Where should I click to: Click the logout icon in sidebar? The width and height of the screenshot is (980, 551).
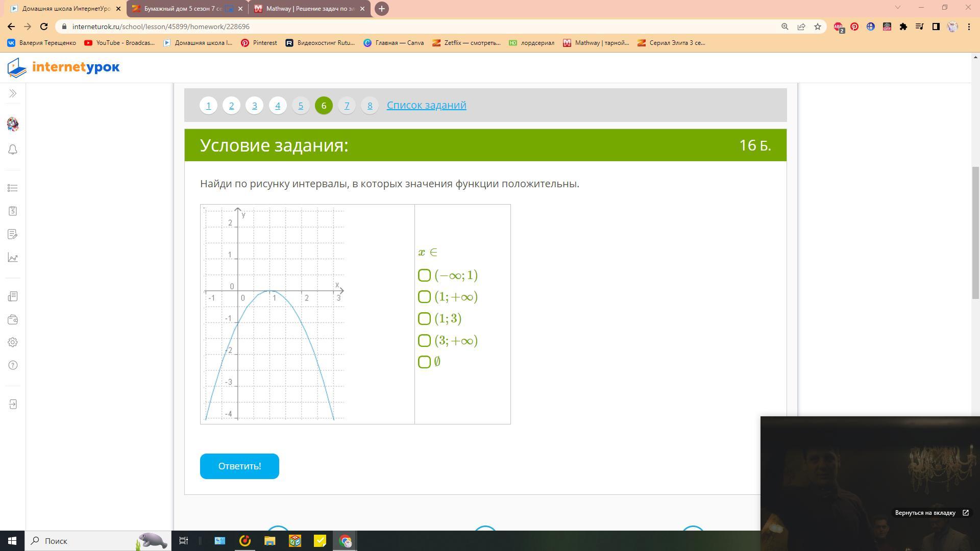click(13, 405)
